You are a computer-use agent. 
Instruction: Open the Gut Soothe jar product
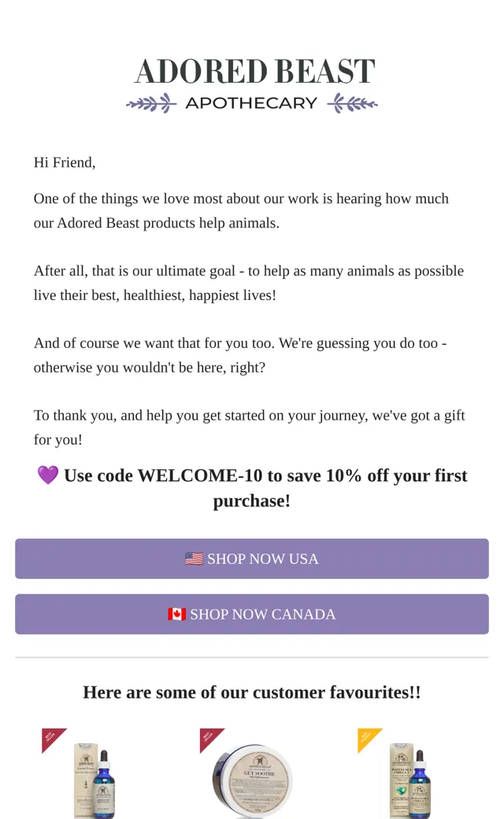coord(252,781)
